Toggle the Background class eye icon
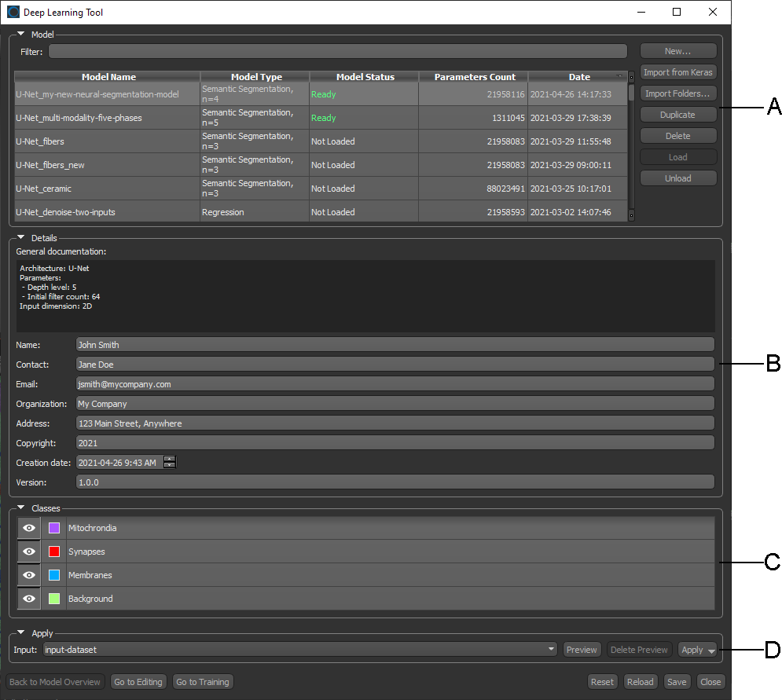Screen dimensions: 782x700 [x=29, y=599]
